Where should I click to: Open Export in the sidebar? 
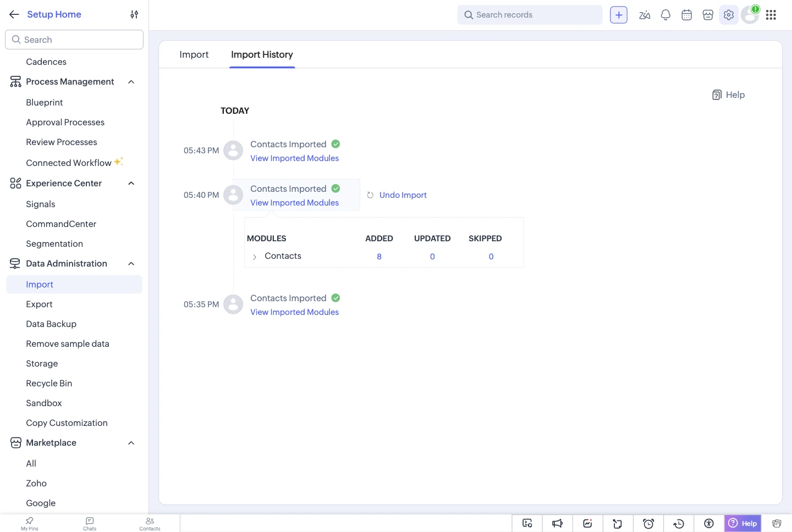39,304
